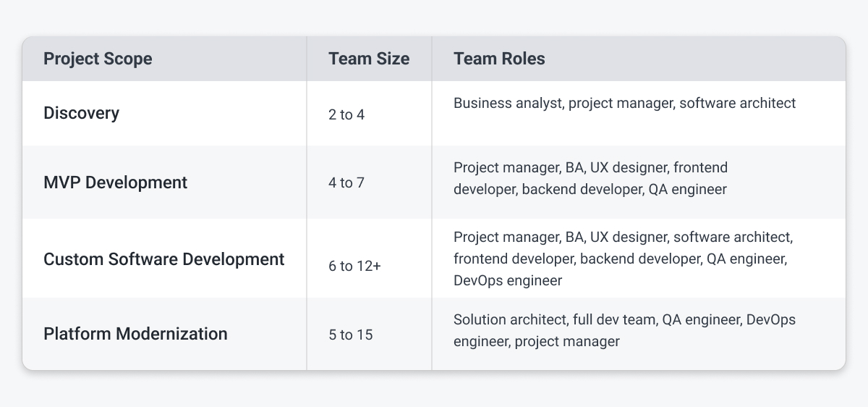The width and height of the screenshot is (868, 407).
Task: Select the 'Discovery' row label
Action: [x=82, y=114]
